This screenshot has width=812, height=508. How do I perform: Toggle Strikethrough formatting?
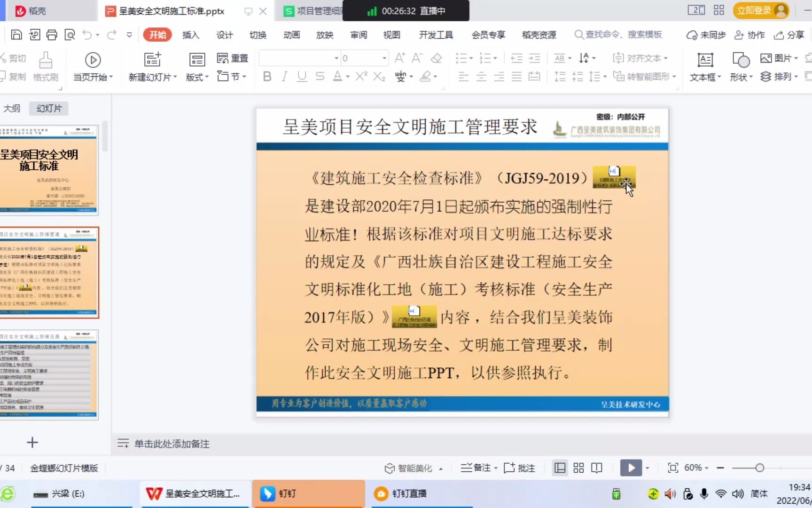(x=320, y=76)
